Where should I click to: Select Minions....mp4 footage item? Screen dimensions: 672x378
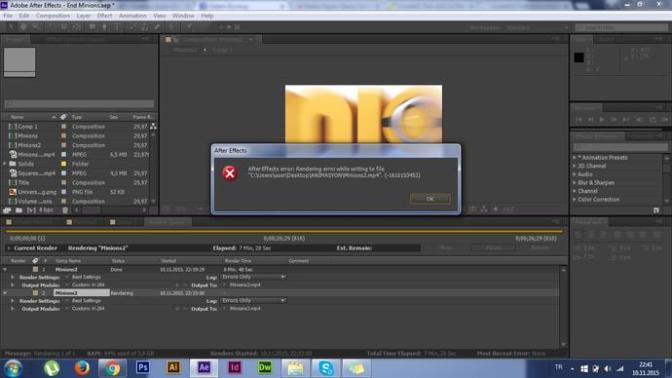(x=36, y=154)
